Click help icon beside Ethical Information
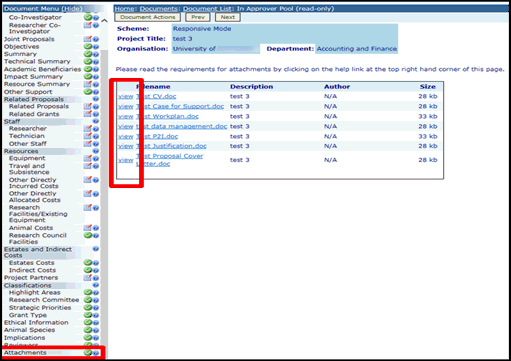Image resolution: width=511 pixels, height=361 pixels. 96,323
